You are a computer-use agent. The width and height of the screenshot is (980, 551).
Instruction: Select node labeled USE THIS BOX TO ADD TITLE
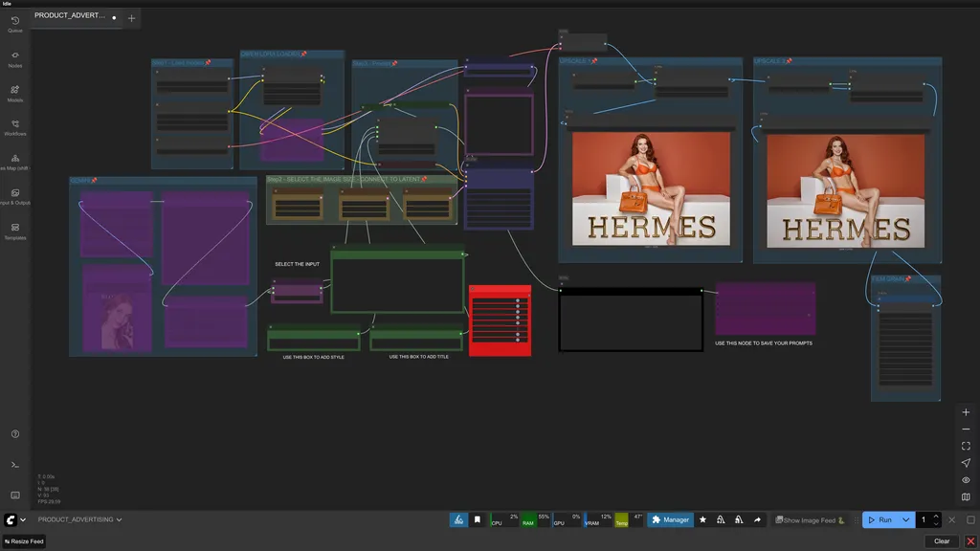417,338
